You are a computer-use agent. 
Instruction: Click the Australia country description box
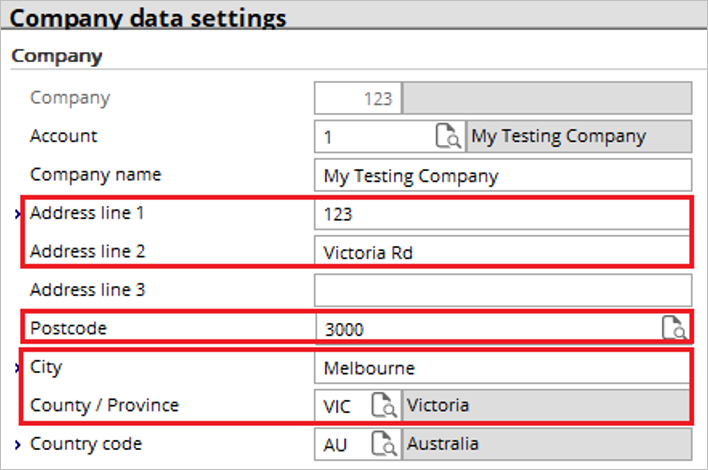click(x=547, y=444)
